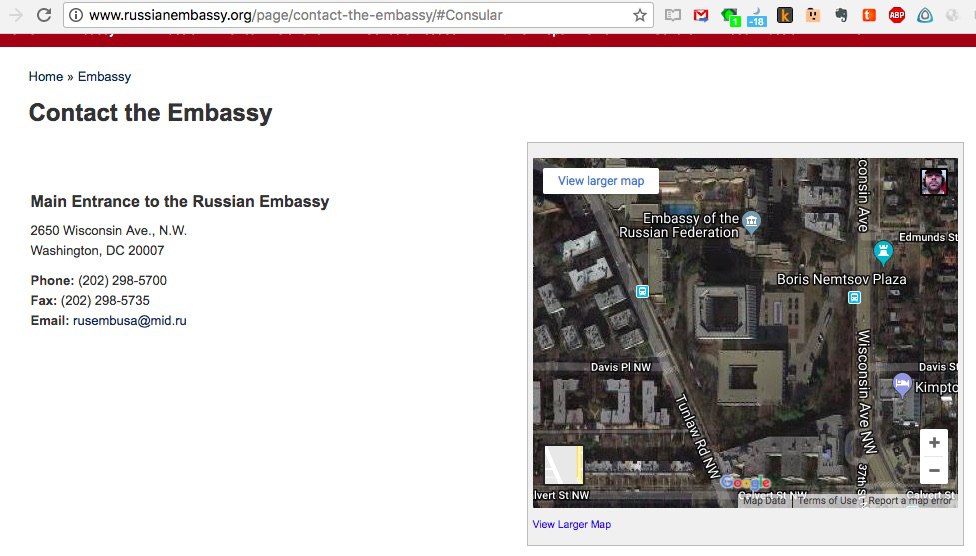Screen dimensions: 976x556
Task: Click the Google account avatar on map
Action: tap(934, 182)
